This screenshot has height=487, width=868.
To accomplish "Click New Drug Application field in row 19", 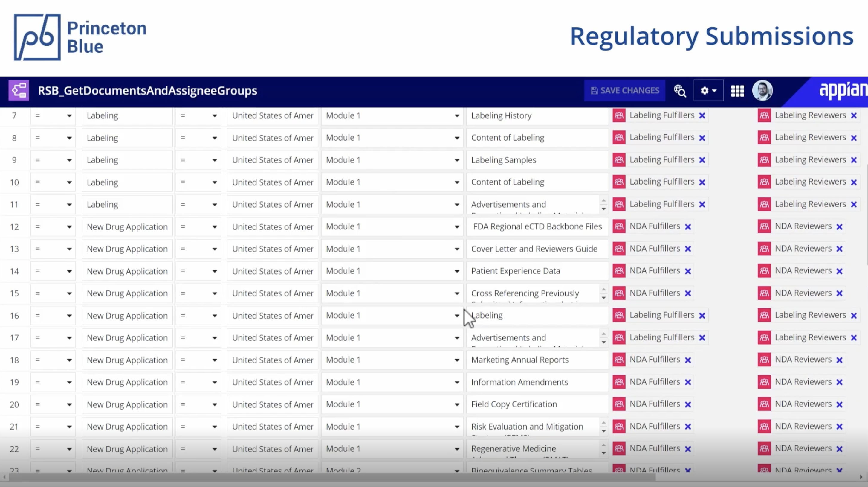I will [127, 382].
